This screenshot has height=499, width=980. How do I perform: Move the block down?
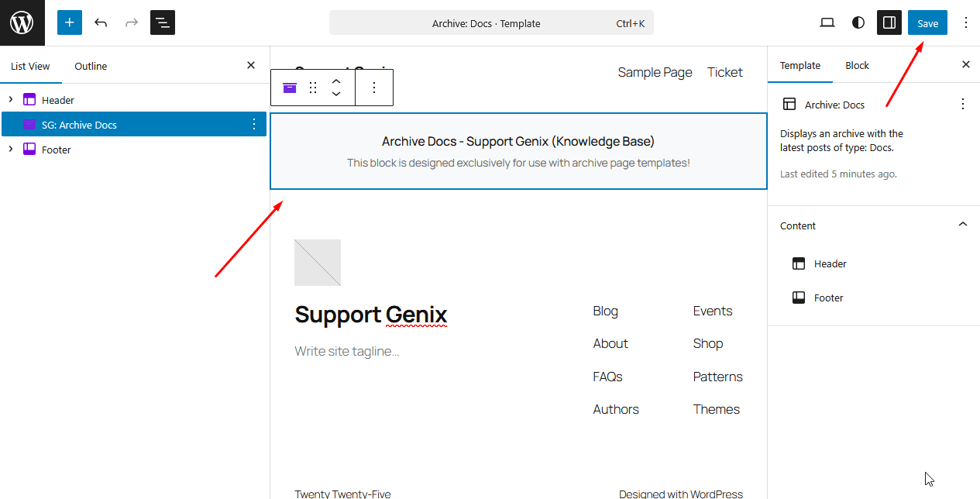[x=336, y=94]
